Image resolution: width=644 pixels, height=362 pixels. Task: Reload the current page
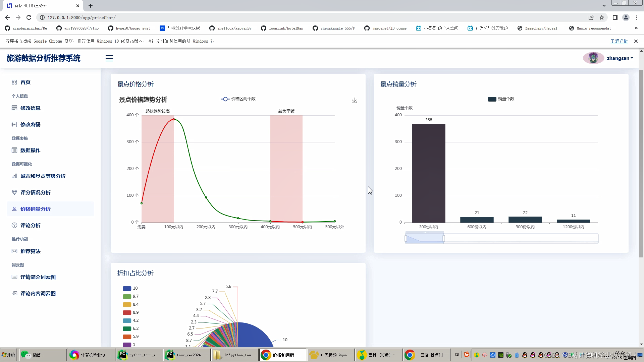click(x=29, y=17)
